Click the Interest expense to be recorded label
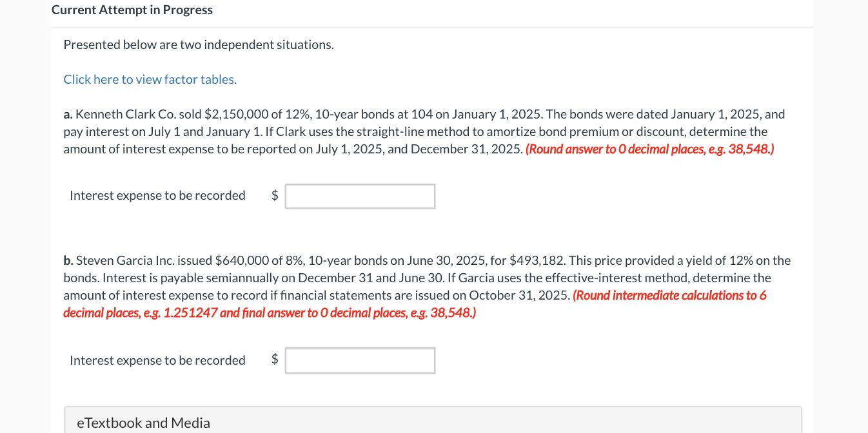868x433 pixels. coord(157,195)
